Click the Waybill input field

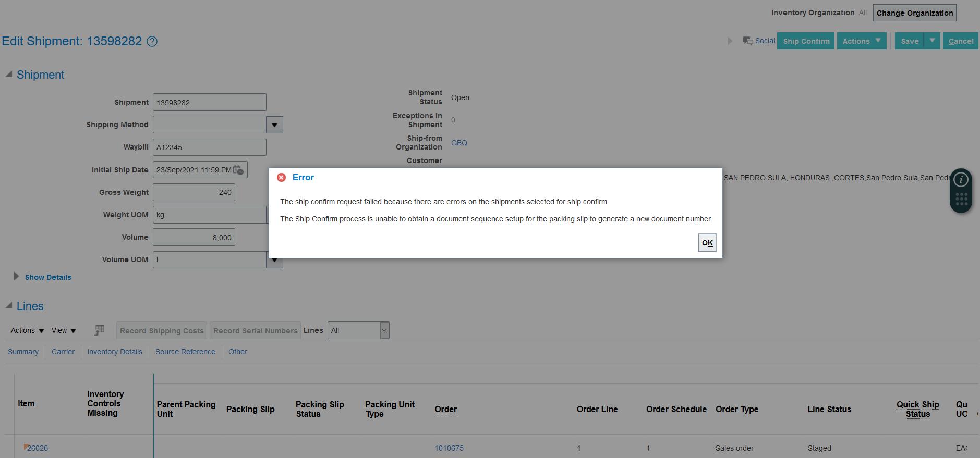click(x=210, y=147)
